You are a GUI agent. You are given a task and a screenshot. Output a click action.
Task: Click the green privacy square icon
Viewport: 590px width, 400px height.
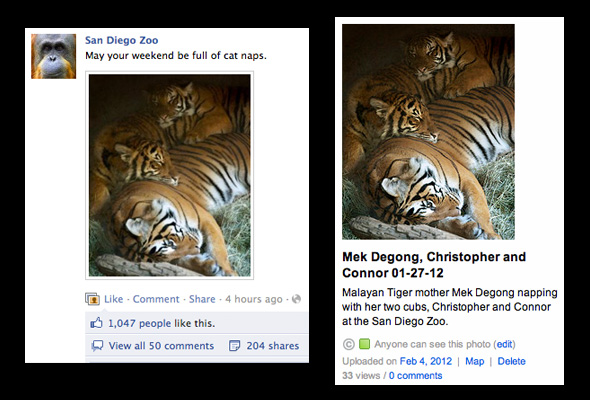click(x=364, y=344)
